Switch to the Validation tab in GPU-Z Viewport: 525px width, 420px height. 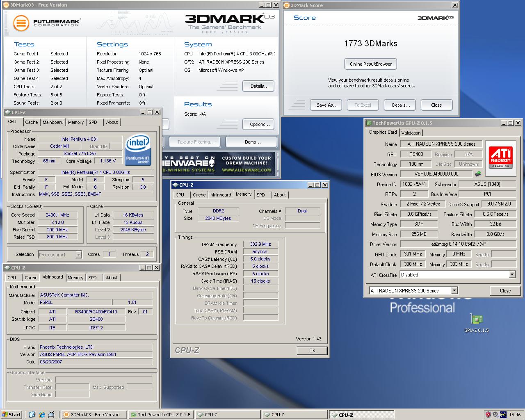411,133
